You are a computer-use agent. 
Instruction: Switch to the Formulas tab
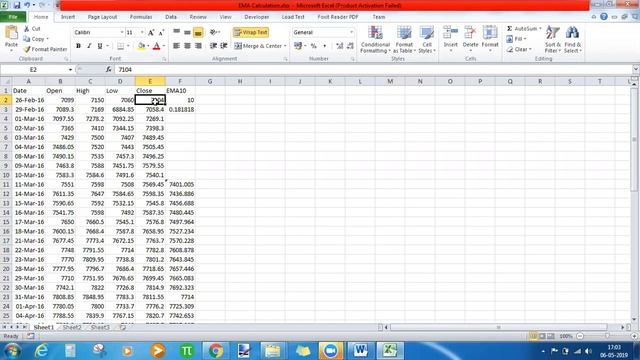141,17
